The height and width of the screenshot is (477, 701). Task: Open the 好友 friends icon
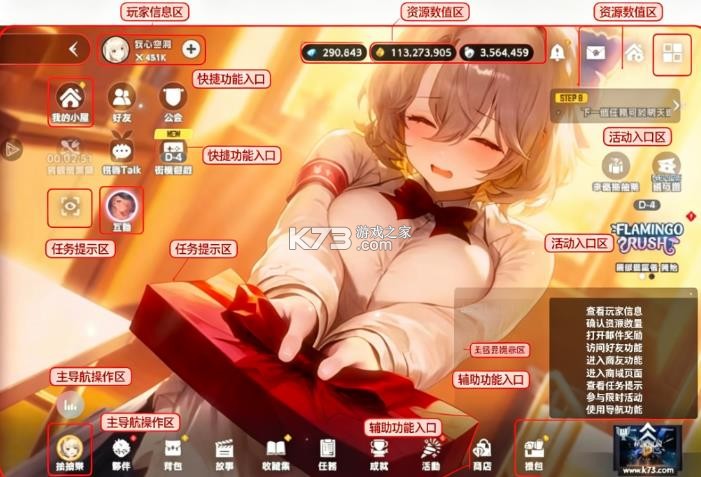(122, 102)
